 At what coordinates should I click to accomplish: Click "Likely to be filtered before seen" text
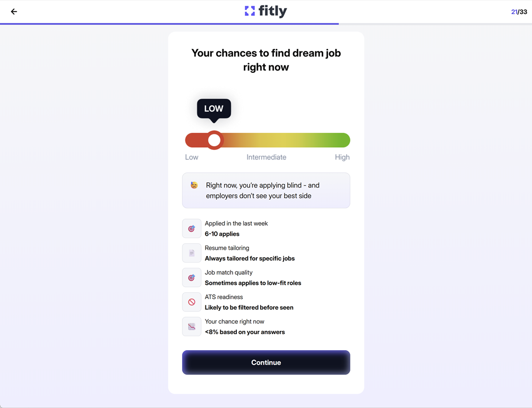pos(249,308)
